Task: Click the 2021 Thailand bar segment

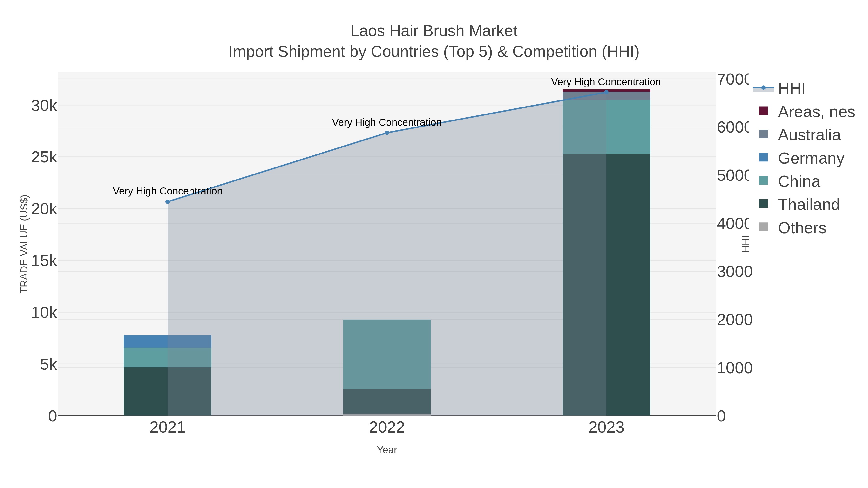Action: pos(168,391)
